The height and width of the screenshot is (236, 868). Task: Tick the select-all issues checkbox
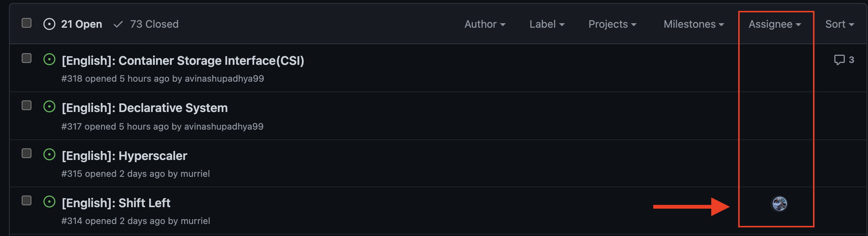(27, 23)
